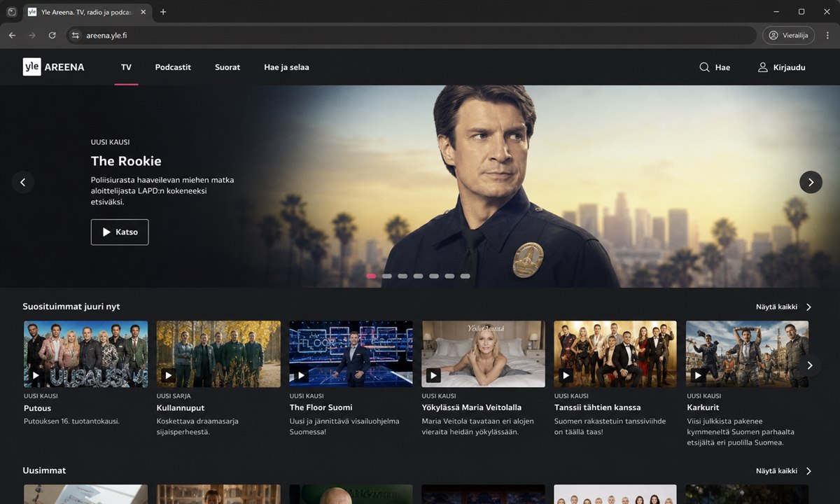Screen dimensions: 840x504
Task: Play The Rookie with Katso button
Action: click(x=120, y=232)
